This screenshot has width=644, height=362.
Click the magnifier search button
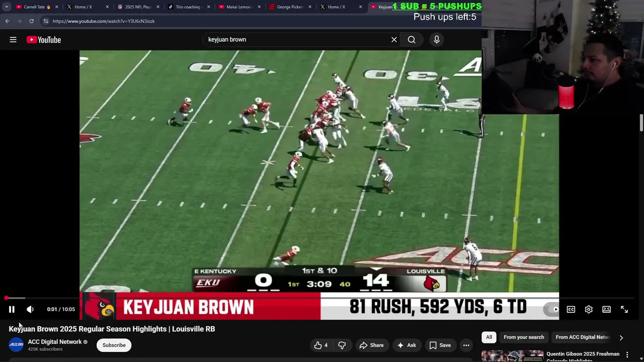click(x=412, y=40)
